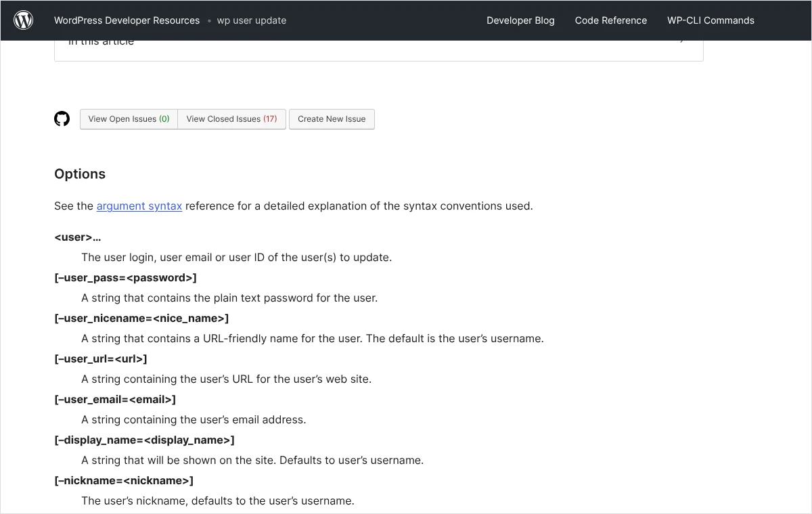This screenshot has width=812, height=514.
Task: Click the View Open Issues button
Action: [129, 119]
